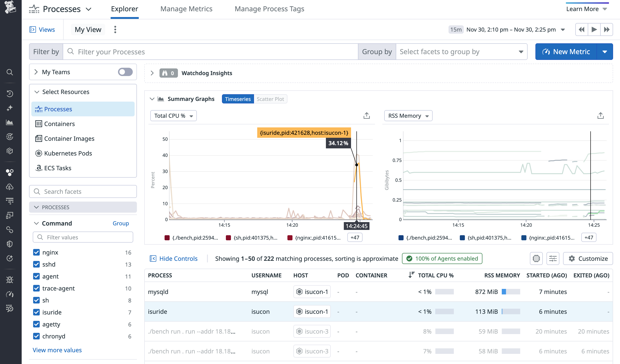Click the Customize button

(x=588, y=258)
